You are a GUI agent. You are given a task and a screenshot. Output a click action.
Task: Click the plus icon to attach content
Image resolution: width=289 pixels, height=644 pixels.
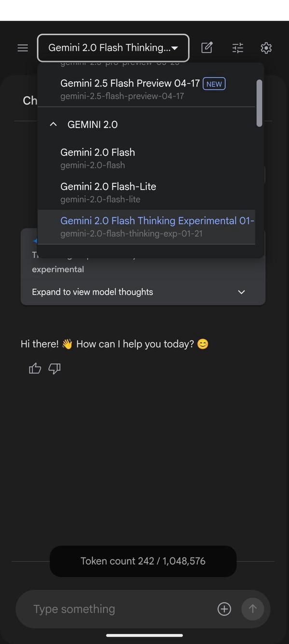224,608
